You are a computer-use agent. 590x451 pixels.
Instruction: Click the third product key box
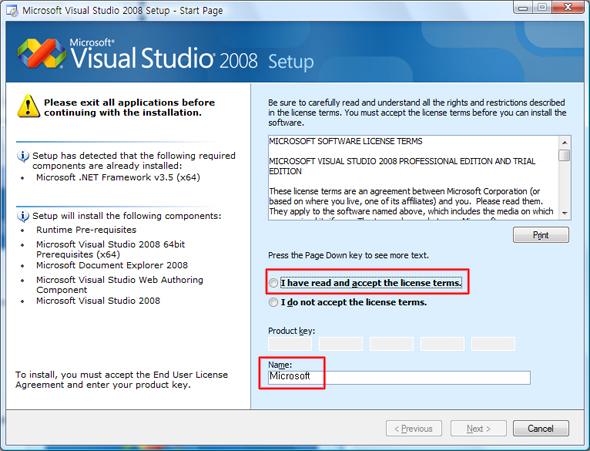(392, 344)
